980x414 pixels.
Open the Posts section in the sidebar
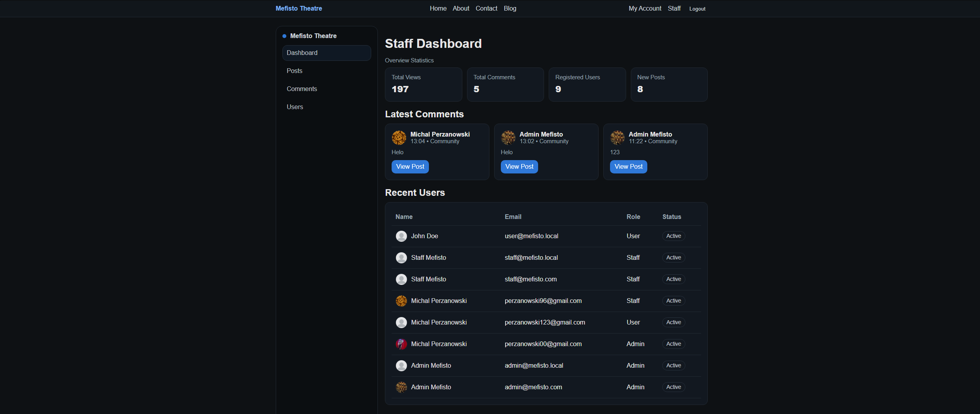click(294, 71)
